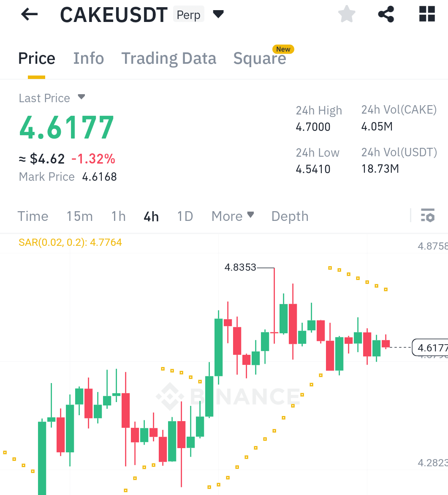This screenshot has height=495, width=448.
Task: Select the Time chart view
Action: point(33,216)
